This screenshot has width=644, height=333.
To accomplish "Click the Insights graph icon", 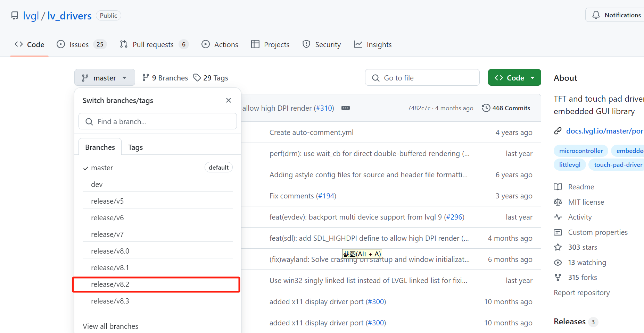I will point(358,44).
